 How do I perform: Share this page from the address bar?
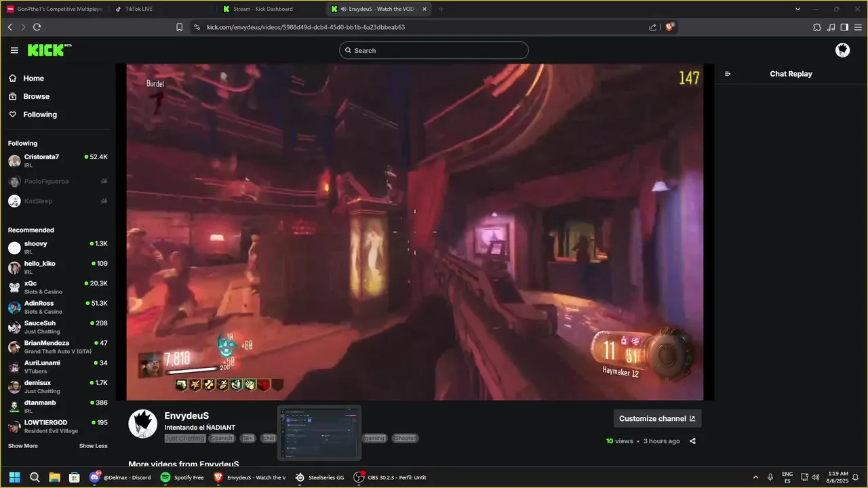pos(652,27)
